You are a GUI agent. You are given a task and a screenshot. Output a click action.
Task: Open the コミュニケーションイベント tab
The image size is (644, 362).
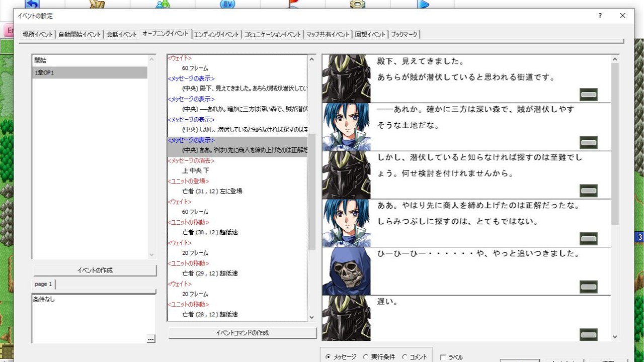point(273,35)
